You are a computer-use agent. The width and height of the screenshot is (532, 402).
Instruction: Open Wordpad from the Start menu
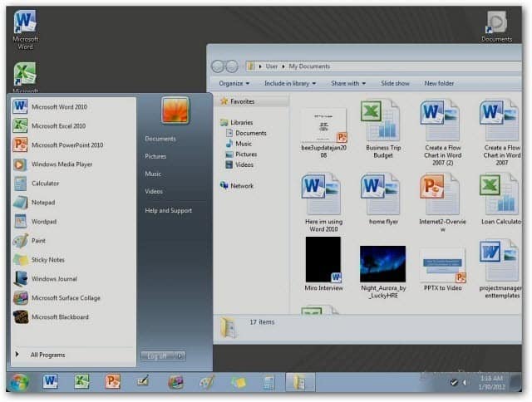tap(73, 222)
